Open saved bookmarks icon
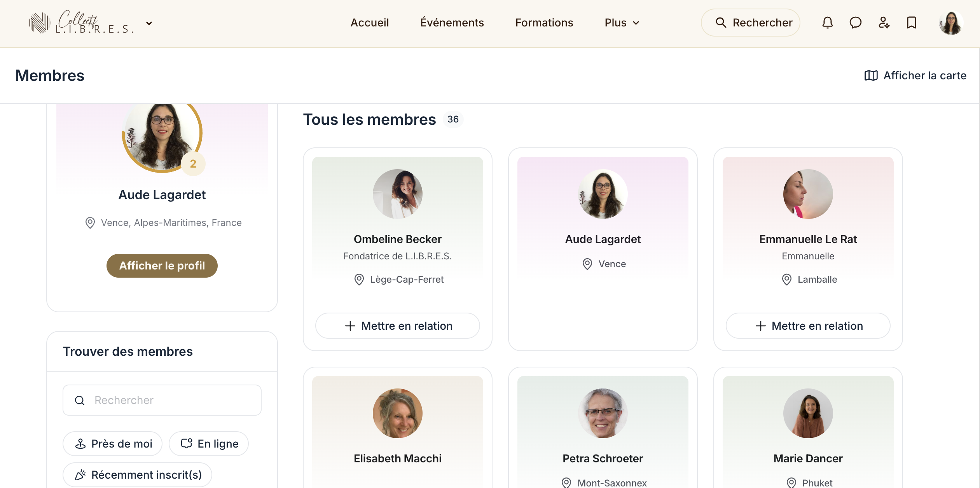This screenshot has height=488, width=980. pos(912,23)
